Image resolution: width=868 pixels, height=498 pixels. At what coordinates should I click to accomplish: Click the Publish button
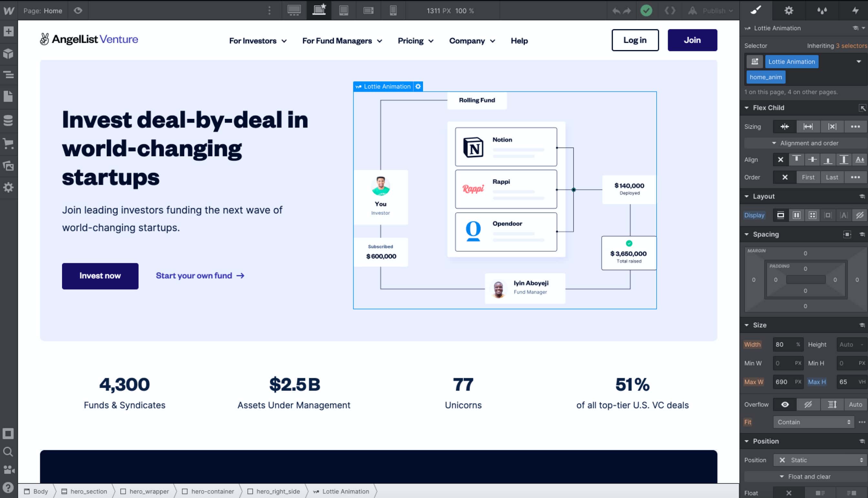click(714, 11)
